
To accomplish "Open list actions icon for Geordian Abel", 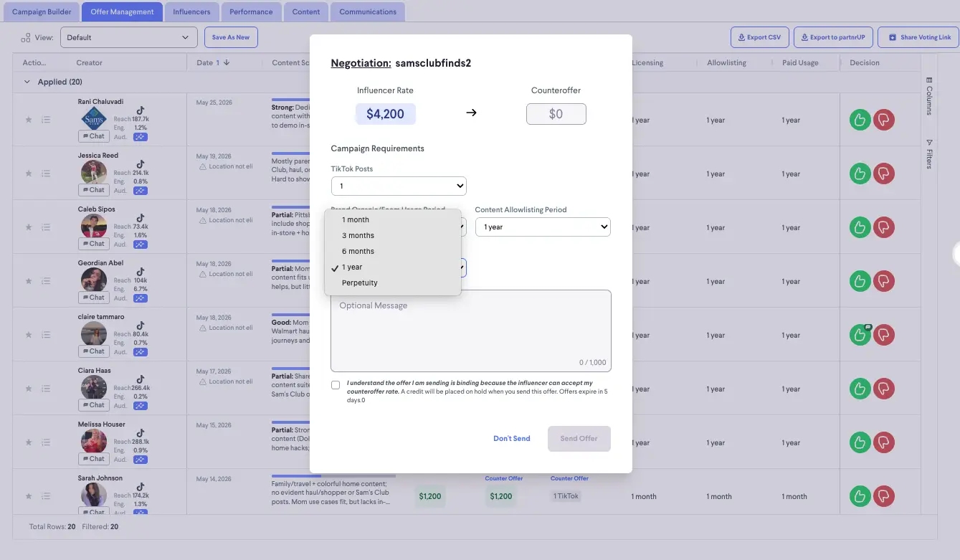I will coord(46,281).
